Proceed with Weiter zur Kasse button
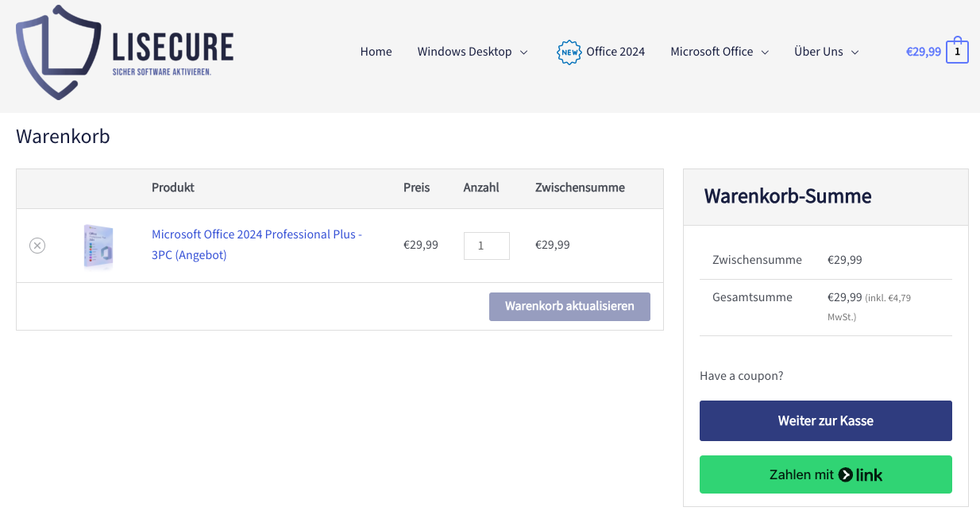This screenshot has height=515, width=980. [826, 420]
